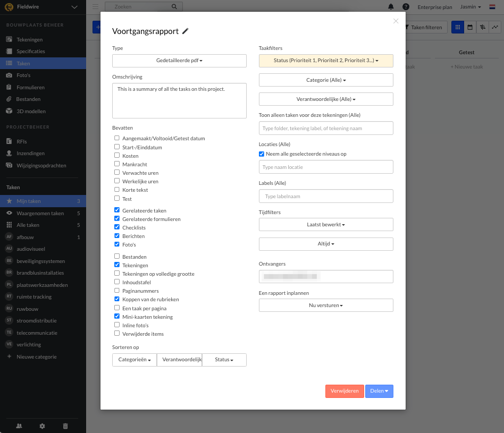Click the trash bin icon in sidebar
The height and width of the screenshot is (433, 504).
tap(65, 426)
